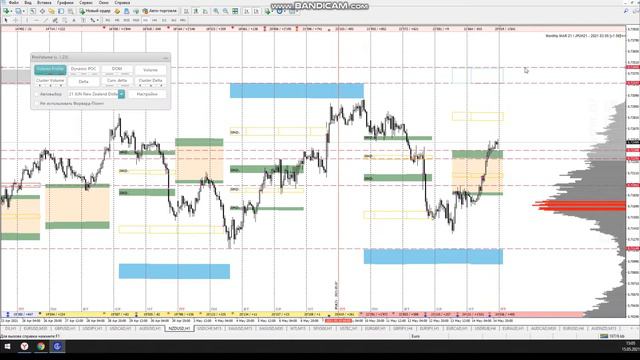Toggle the Авто-торговля button
Viewport: 640px width, 360px height.
pos(160,11)
